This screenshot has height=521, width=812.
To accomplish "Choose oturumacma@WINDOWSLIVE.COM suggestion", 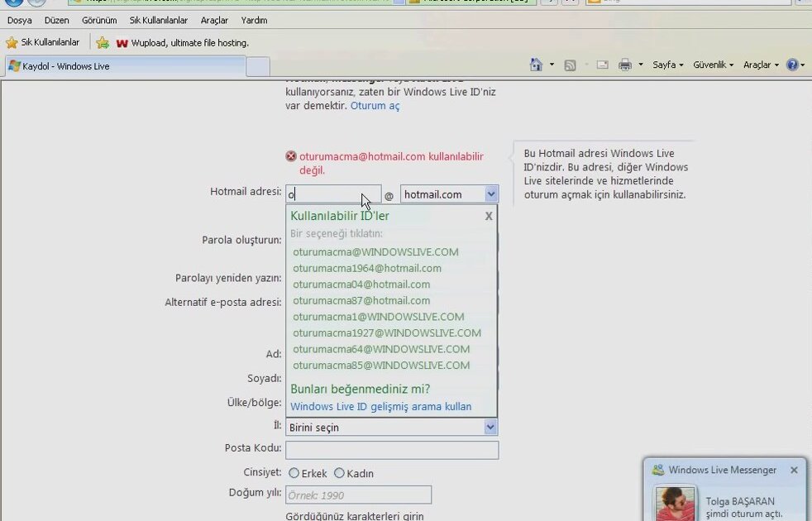I will pos(375,252).
